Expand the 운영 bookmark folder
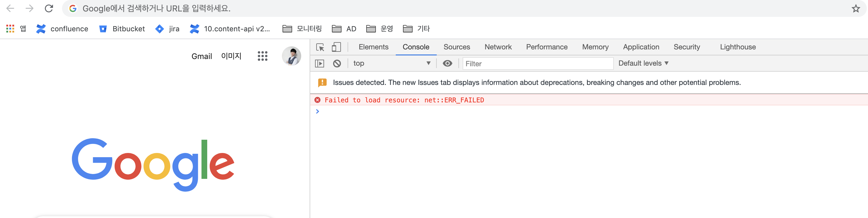The image size is (868, 218). click(x=379, y=29)
